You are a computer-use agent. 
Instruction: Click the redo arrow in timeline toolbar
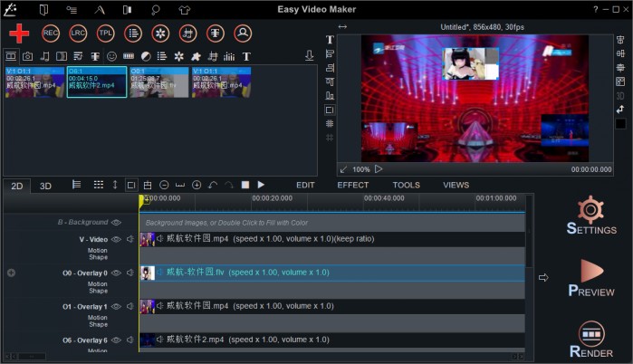(229, 185)
